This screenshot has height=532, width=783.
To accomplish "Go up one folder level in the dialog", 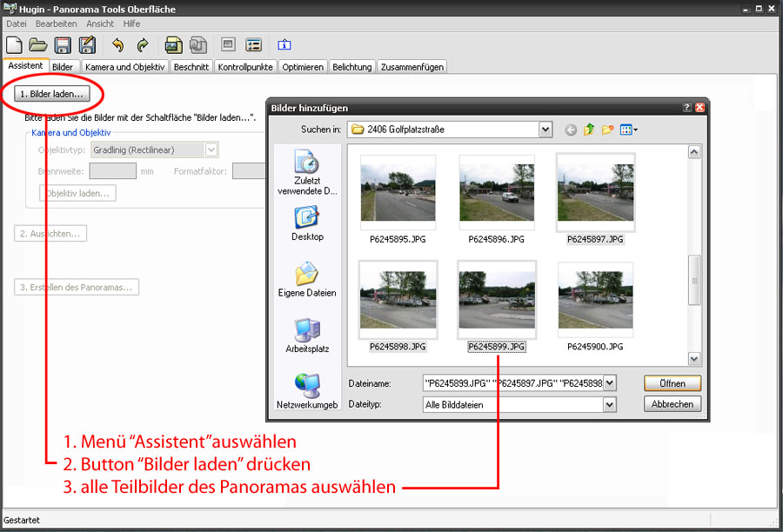I will point(589,130).
